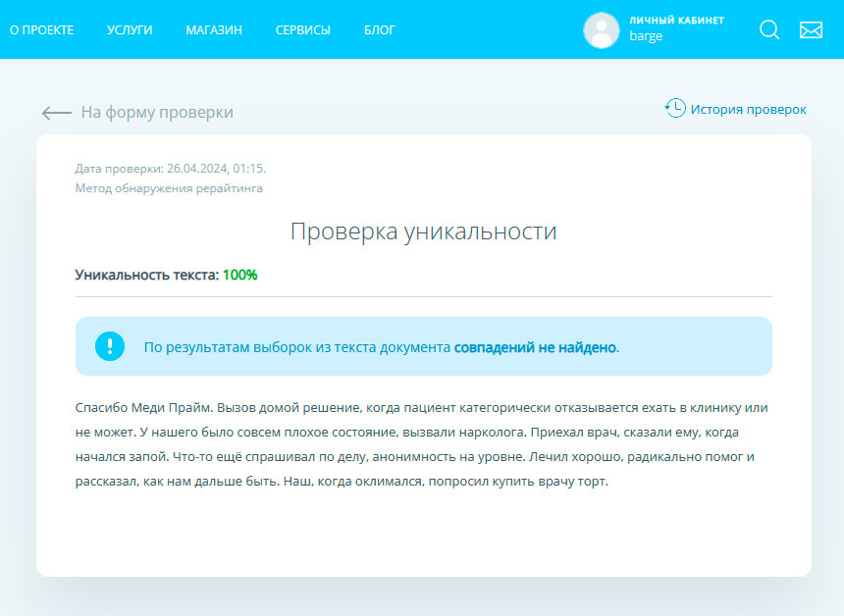This screenshot has height=616, width=844.
Task: Click the green 100% uniqueness value
Action: (239, 276)
